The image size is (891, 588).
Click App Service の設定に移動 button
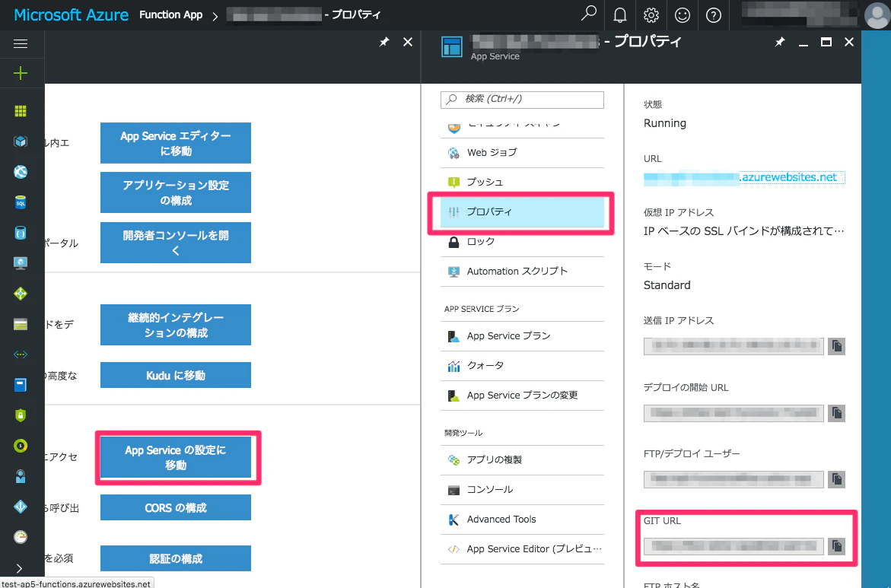click(176, 457)
